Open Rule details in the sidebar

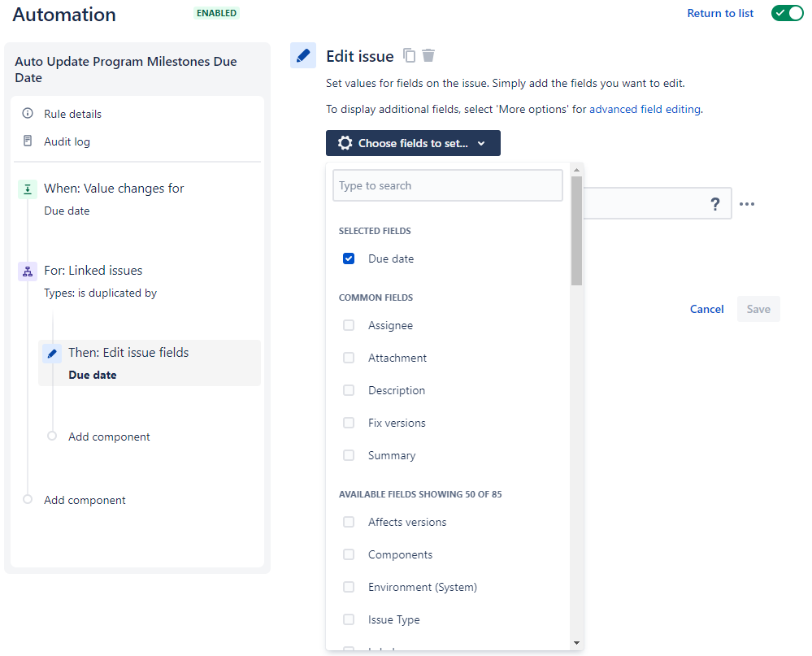(72, 114)
